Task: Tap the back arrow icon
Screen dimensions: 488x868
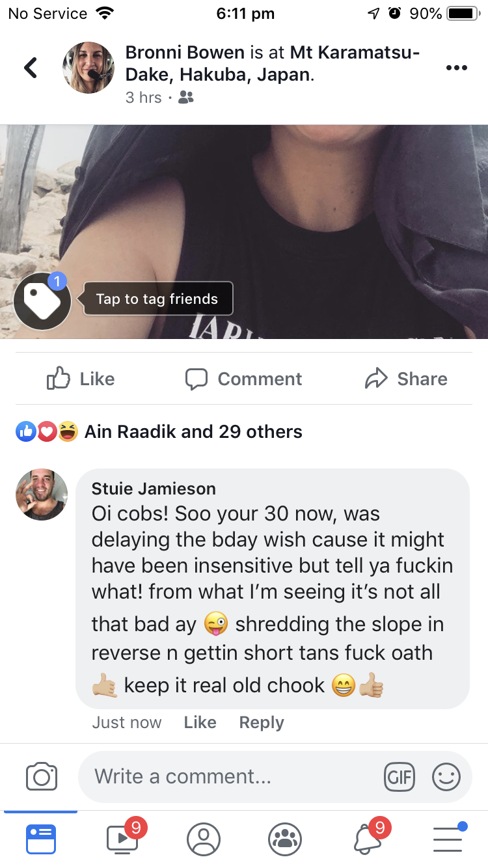Action: pyautogui.click(x=31, y=67)
